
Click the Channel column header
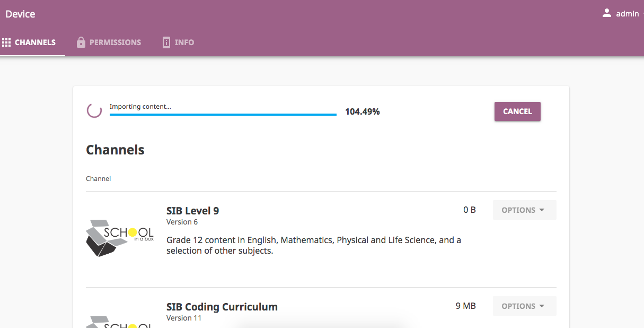(x=98, y=179)
